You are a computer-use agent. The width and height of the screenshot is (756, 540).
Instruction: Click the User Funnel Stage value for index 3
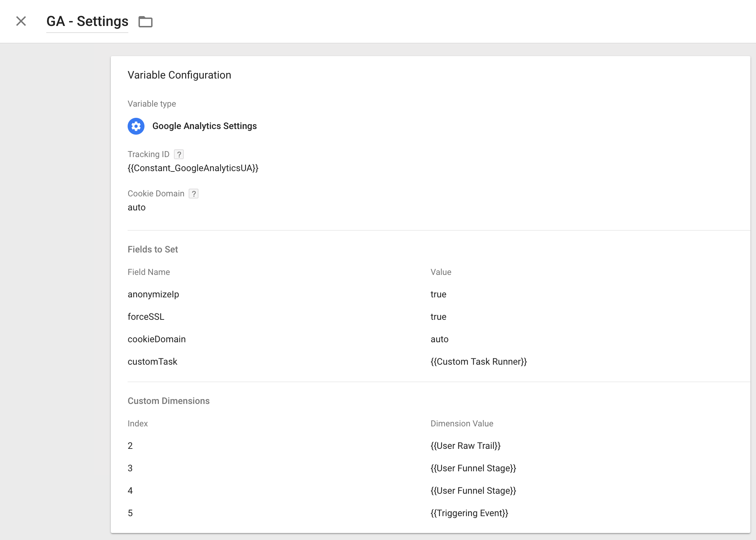[x=473, y=468]
